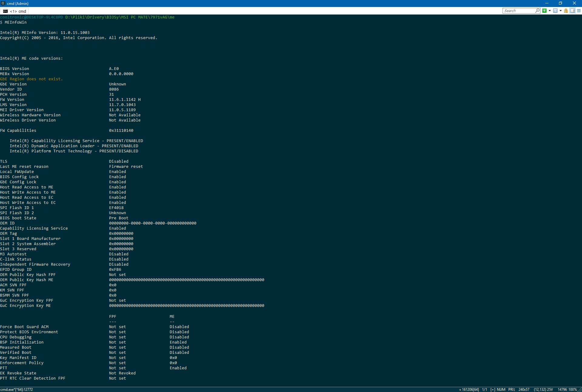582x392 pixels.
Task: Click the '1/1' console counter in status bar
Action: [484, 390]
